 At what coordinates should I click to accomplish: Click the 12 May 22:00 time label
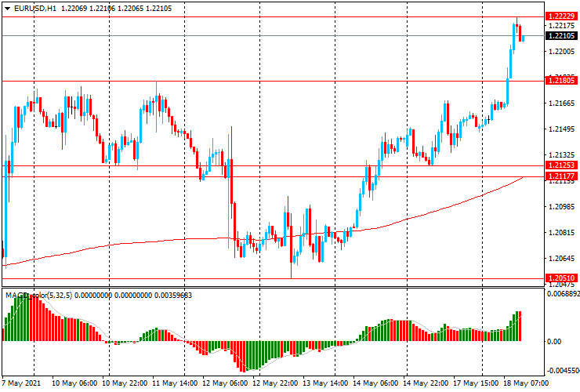[276, 383]
